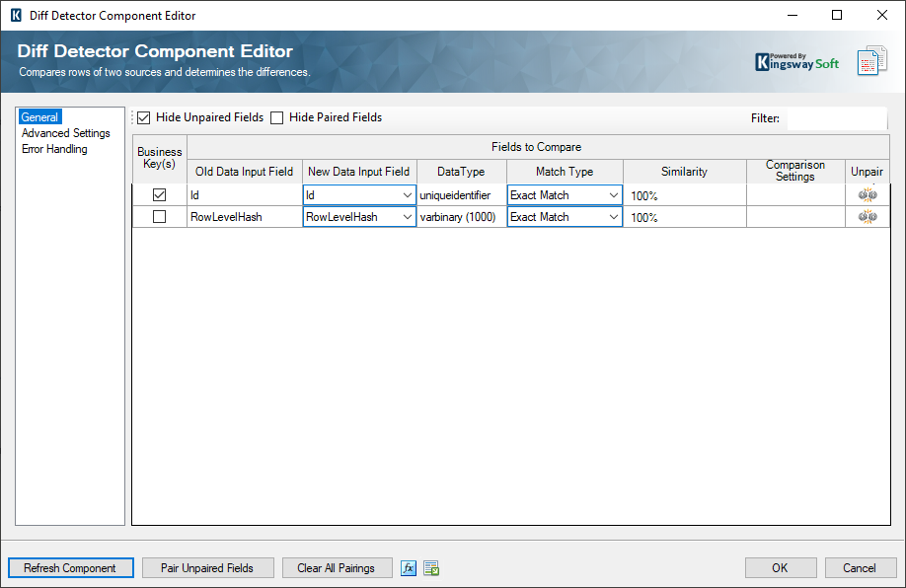The height and width of the screenshot is (588, 906).
Task: Click the unpair icon for RowLevelHash row
Action: (868, 217)
